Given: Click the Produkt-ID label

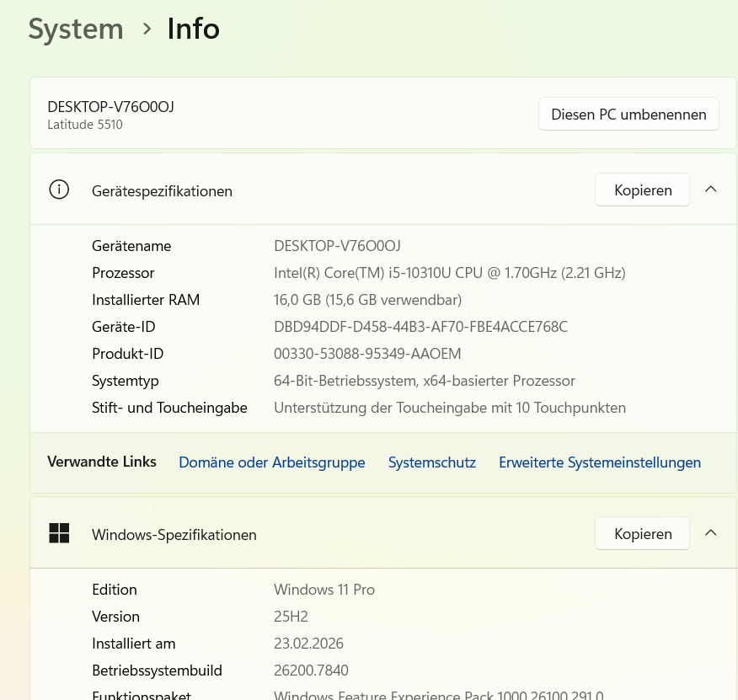Looking at the screenshot, I should point(127,354).
